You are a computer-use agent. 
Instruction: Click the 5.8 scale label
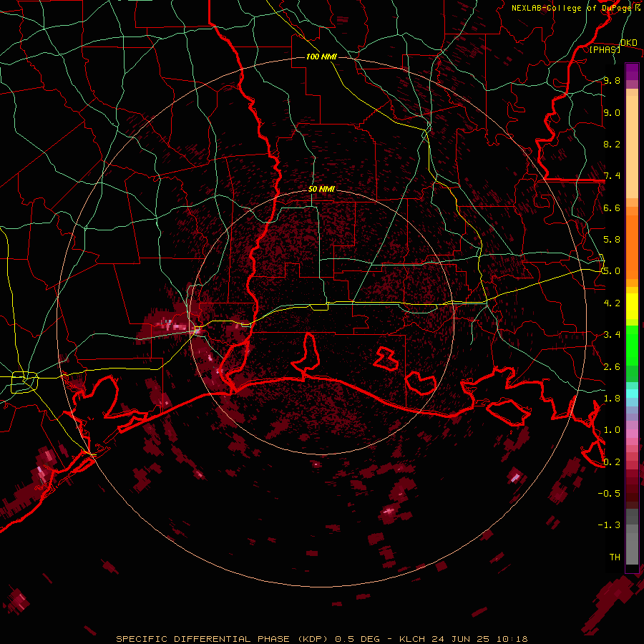coord(612,240)
